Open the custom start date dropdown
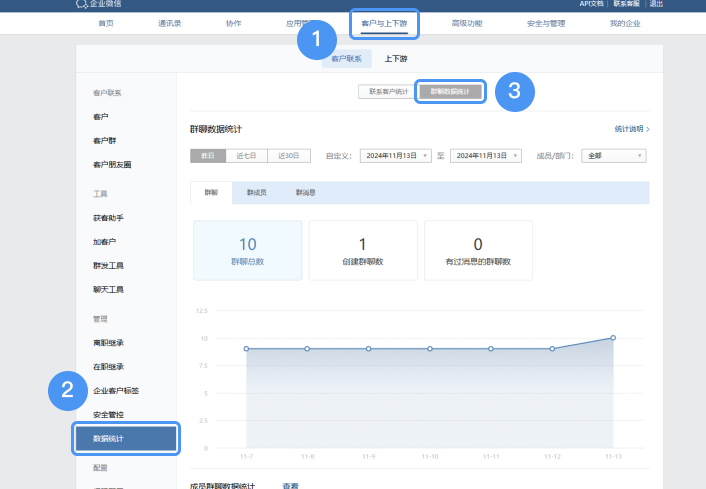Image resolution: width=706 pixels, height=489 pixels. (x=395, y=156)
